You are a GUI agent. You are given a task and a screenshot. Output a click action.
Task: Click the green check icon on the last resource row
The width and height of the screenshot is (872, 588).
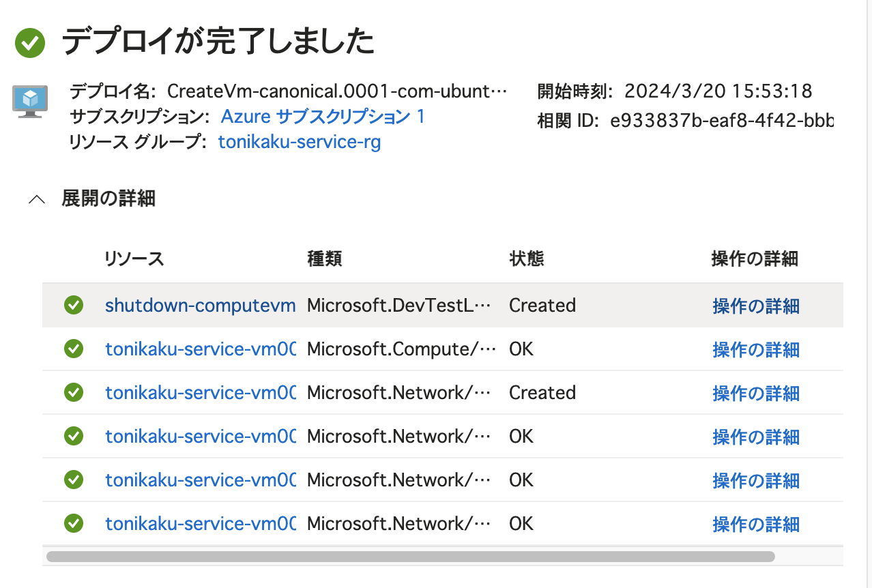pos(74,523)
